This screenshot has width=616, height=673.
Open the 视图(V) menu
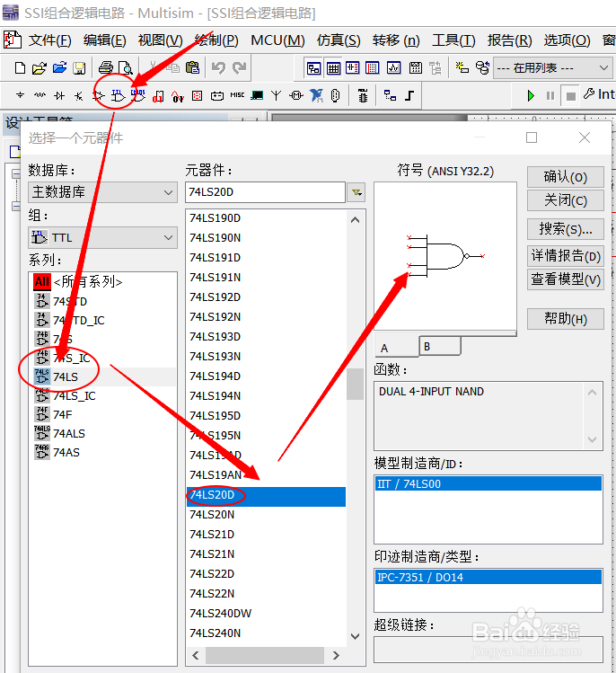point(160,40)
